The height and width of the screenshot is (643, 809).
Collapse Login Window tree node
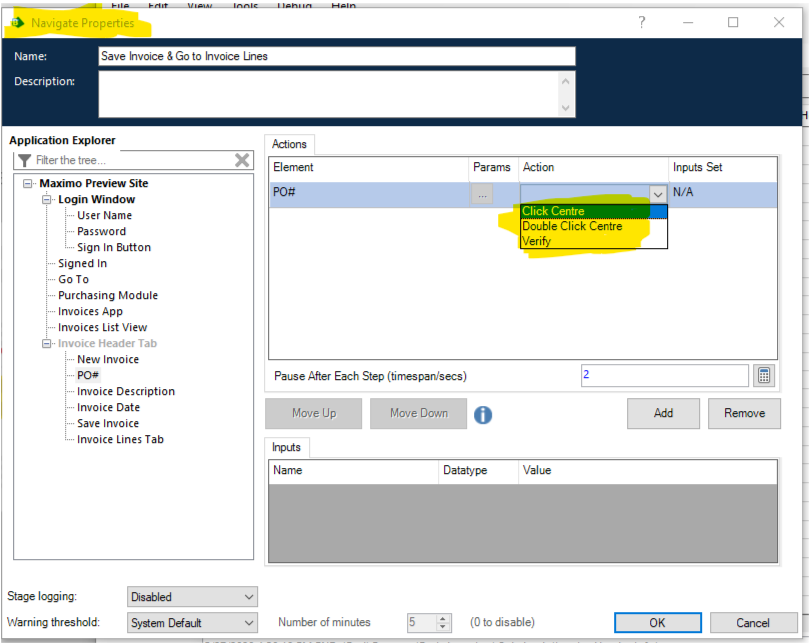click(46, 199)
